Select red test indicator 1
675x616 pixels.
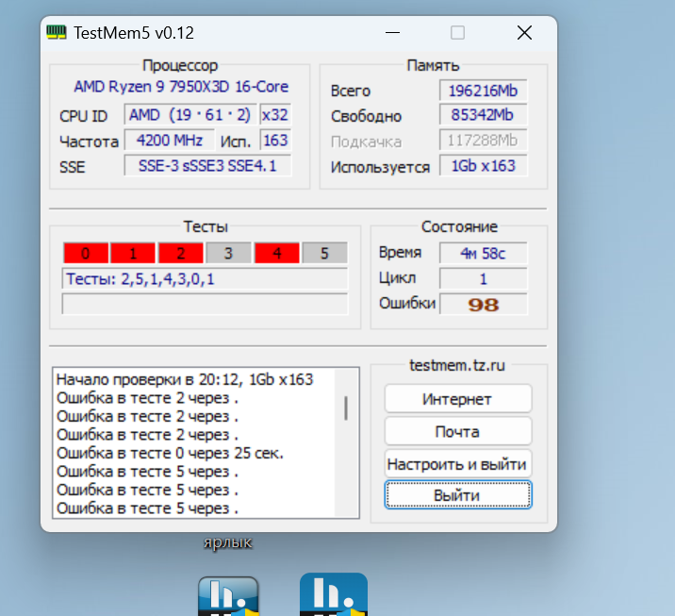tap(133, 253)
